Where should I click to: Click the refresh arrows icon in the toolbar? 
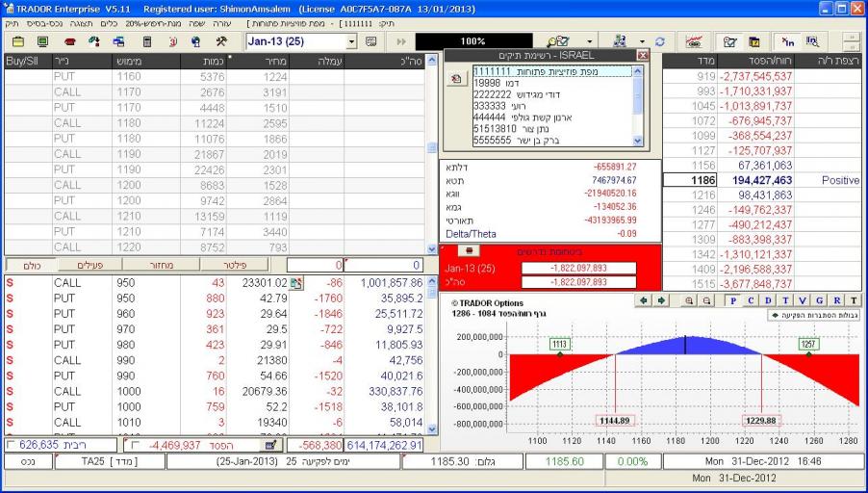pos(660,42)
